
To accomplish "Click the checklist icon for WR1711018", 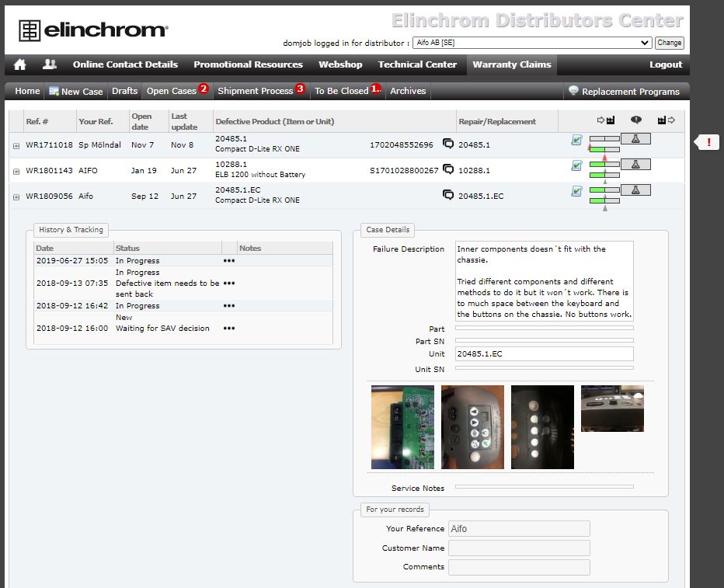I will pos(576,140).
